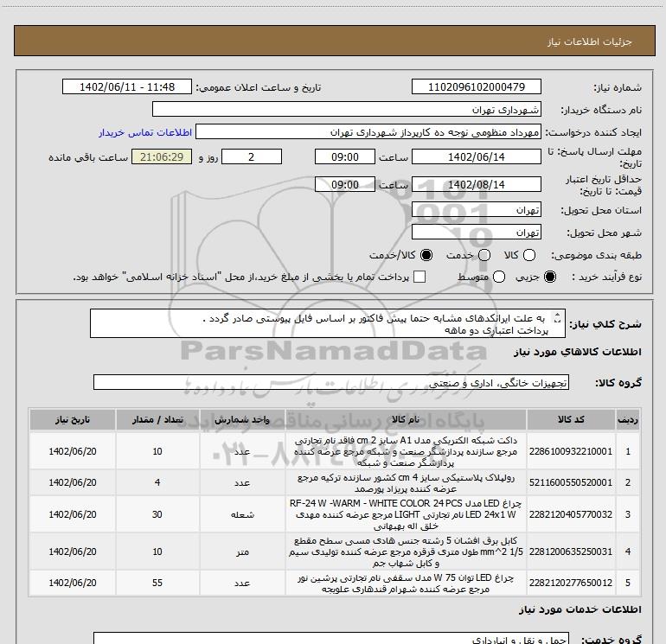Click the 5-strand power cable item name
The width and height of the screenshot is (666, 644).
tap(406, 552)
